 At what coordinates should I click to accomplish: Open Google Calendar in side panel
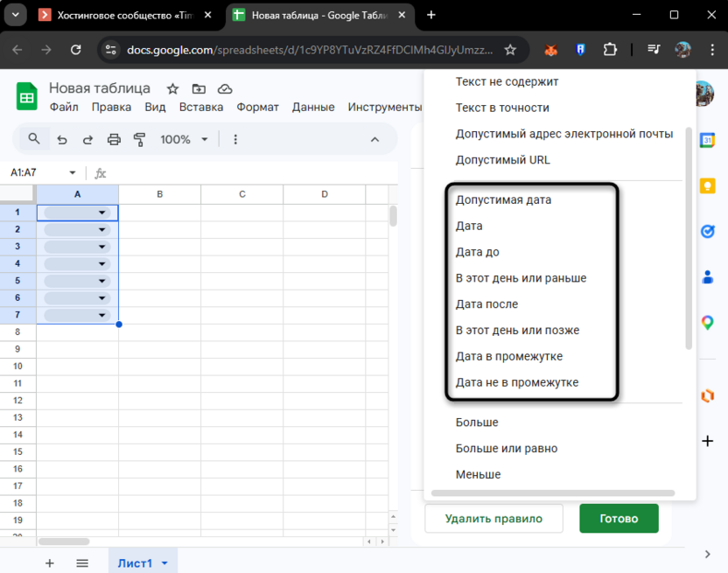point(708,140)
